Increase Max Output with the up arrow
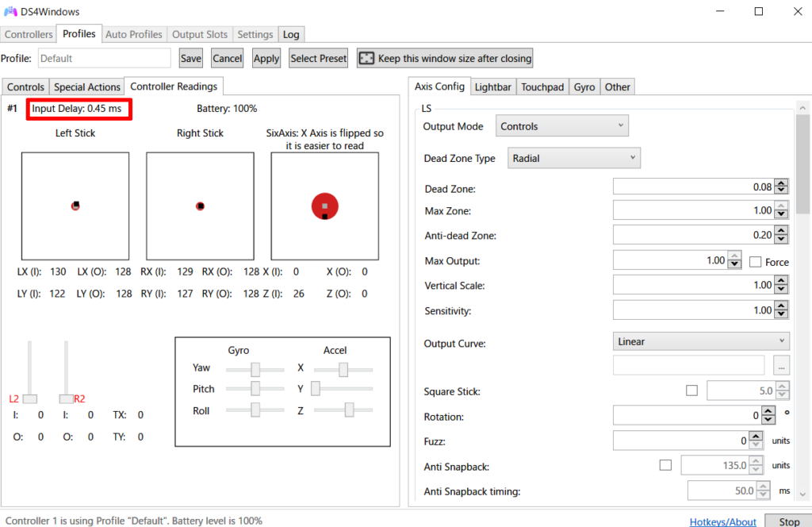Image resolution: width=812 pixels, height=527 pixels. tap(734, 257)
